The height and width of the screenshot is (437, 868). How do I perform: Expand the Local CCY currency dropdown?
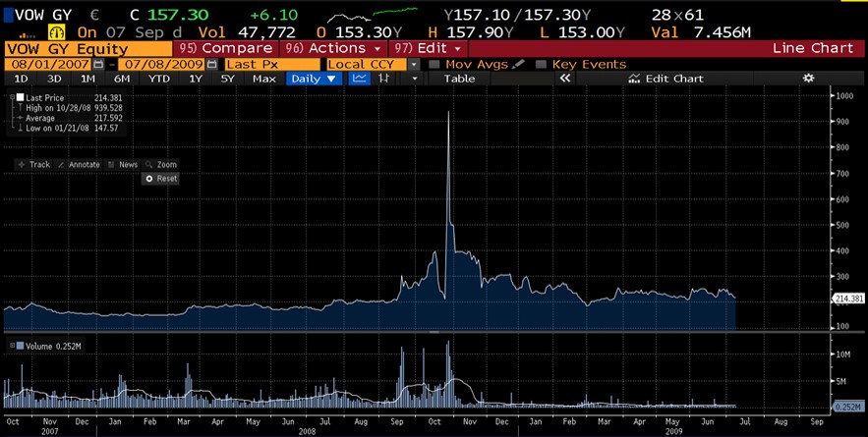tap(414, 64)
